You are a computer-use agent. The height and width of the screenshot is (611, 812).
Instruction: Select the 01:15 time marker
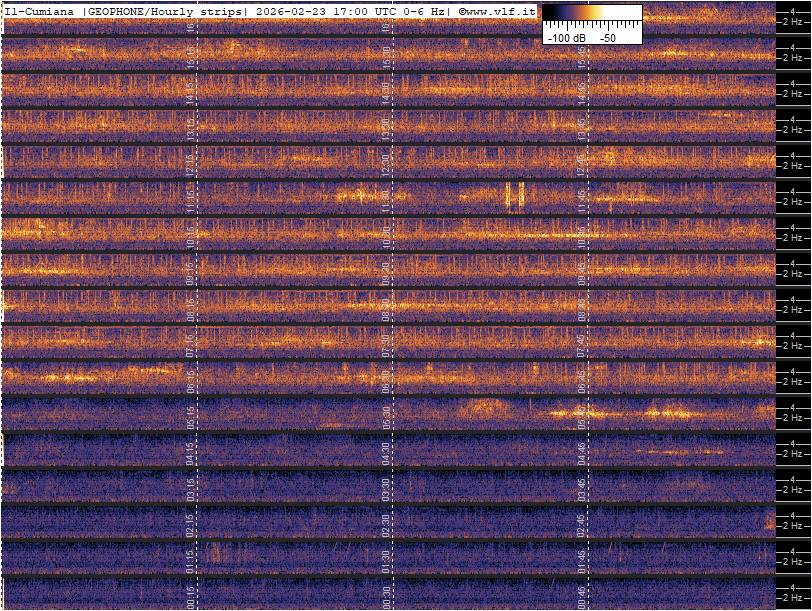coord(192,558)
